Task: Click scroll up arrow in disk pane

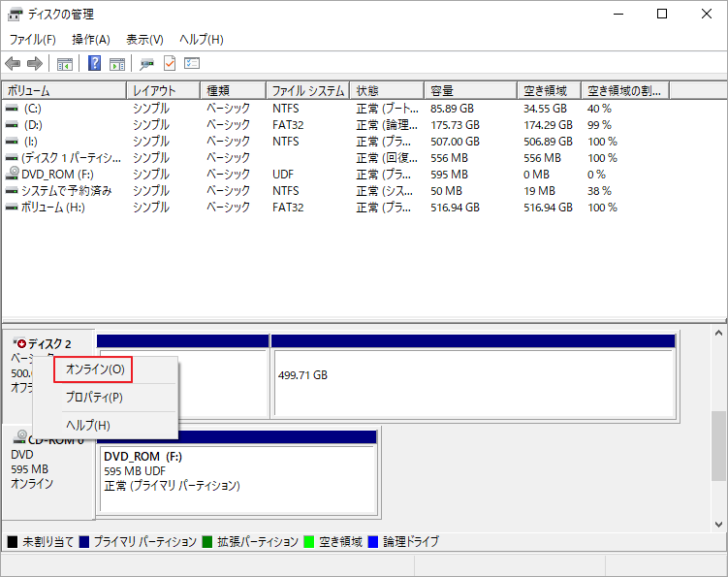Action: click(718, 333)
